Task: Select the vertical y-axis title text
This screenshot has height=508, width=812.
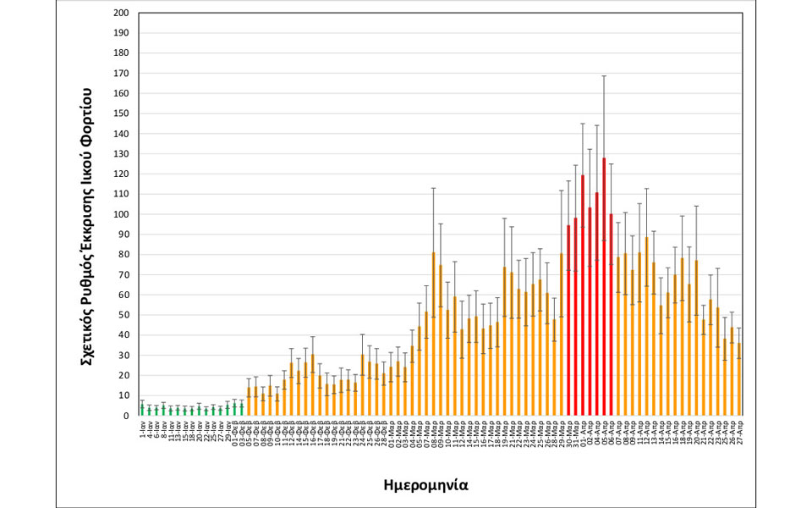Action: tap(86, 215)
